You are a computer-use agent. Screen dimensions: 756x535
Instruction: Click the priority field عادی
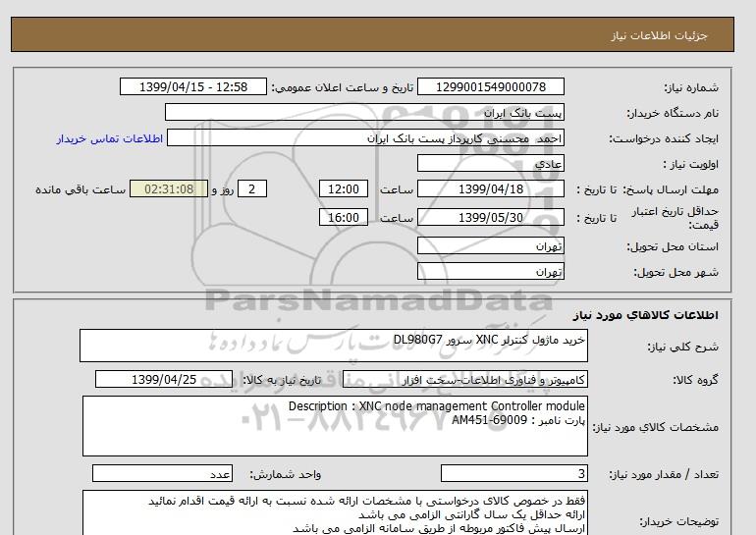click(x=490, y=163)
